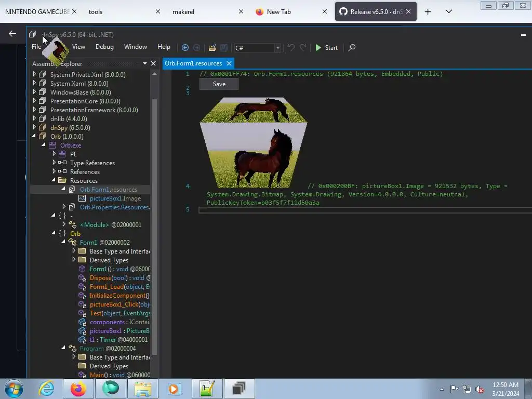
Task: Expand the System.Private.Xml assembly node
Action: [34, 74]
